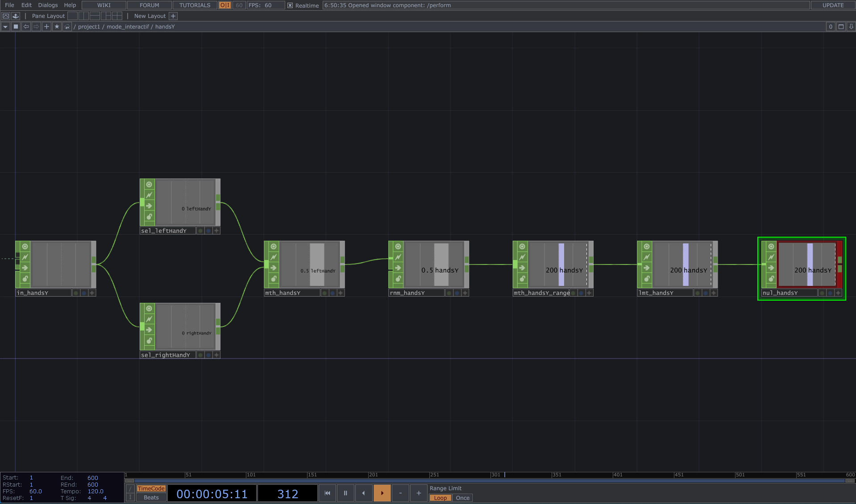Enable Once range limit mode
The width and height of the screenshot is (856, 504).
tap(462, 498)
